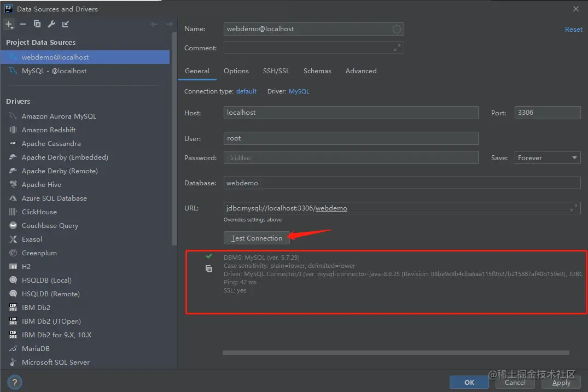Remove selected data source with minus icon
588x392 pixels.
[x=23, y=25]
